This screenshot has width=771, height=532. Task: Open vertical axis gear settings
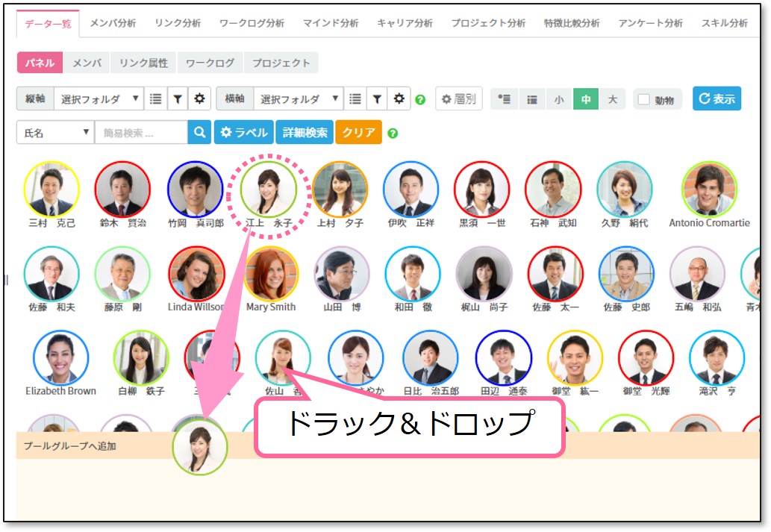pyautogui.click(x=199, y=98)
